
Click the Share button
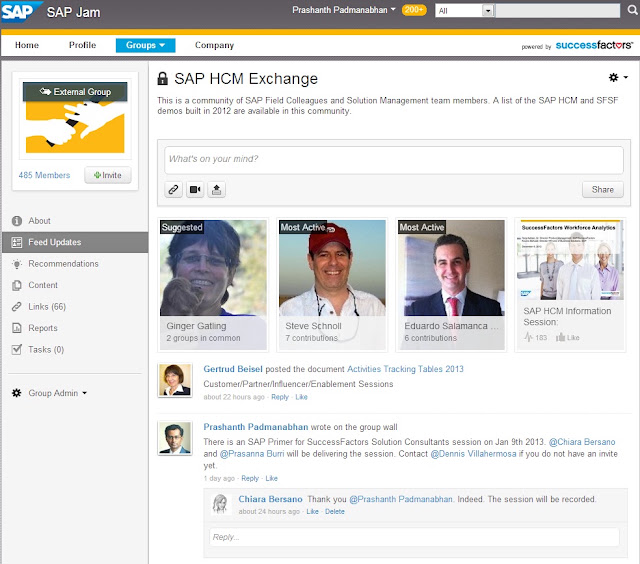pos(602,190)
